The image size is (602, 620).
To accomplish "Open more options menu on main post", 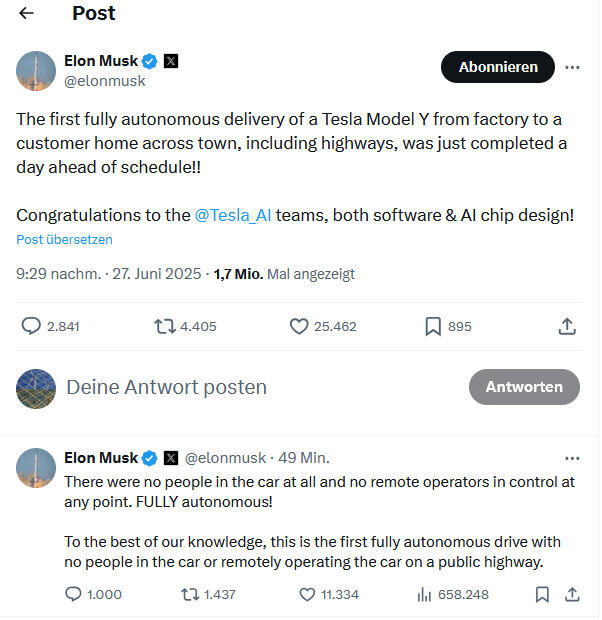I will click(572, 67).
